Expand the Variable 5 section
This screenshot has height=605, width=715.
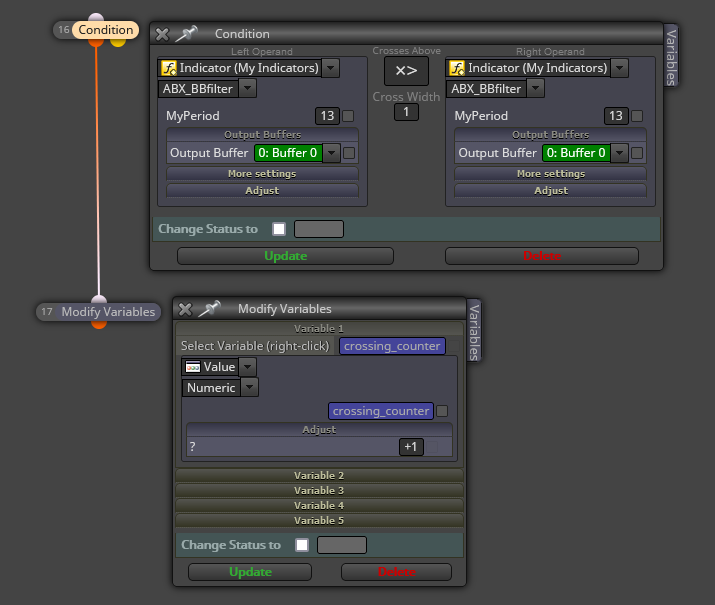(319, 521)
